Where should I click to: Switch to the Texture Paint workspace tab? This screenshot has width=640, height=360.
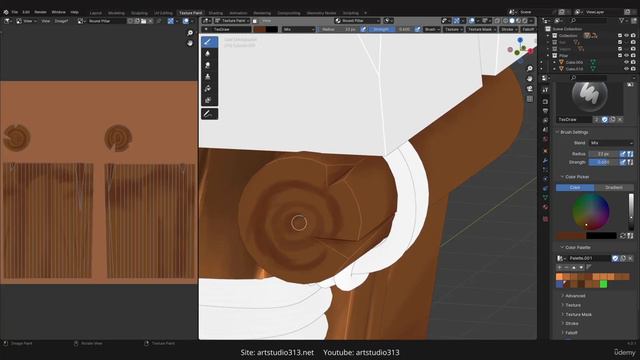(191, 13)
